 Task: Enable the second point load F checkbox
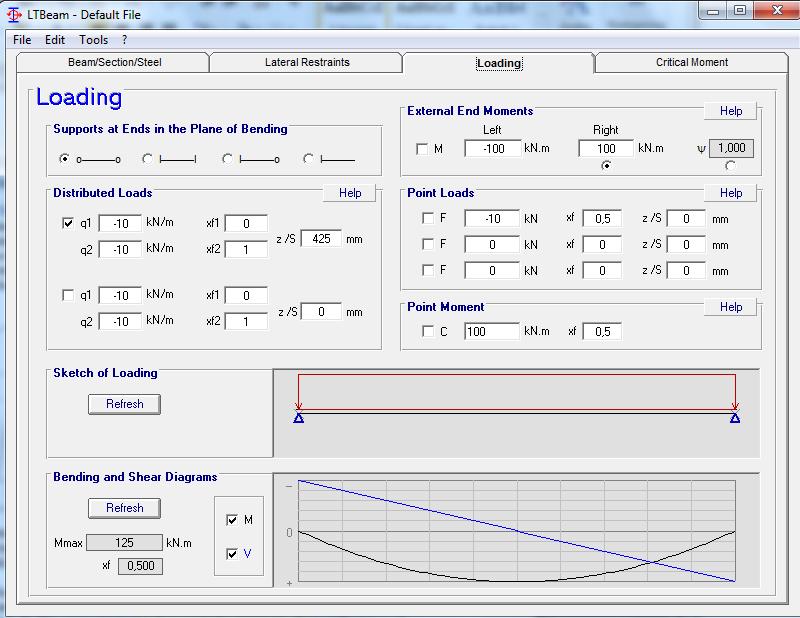pos(428,244)
